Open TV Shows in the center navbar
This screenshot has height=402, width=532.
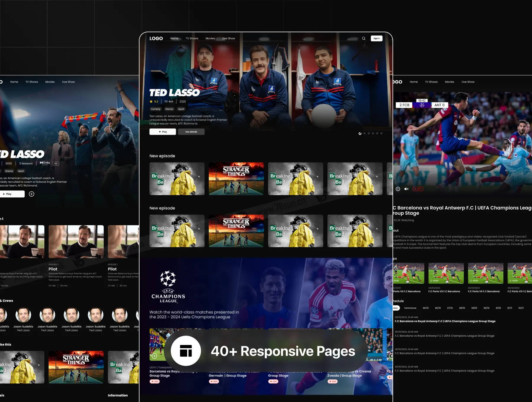tap(192, 38)
